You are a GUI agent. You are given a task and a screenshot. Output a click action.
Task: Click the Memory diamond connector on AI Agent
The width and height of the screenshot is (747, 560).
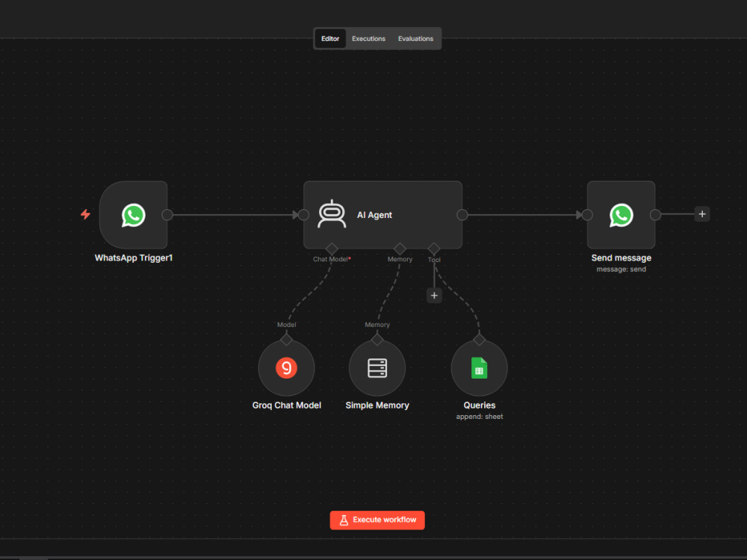pyautogui.click(x=400, y=249)
